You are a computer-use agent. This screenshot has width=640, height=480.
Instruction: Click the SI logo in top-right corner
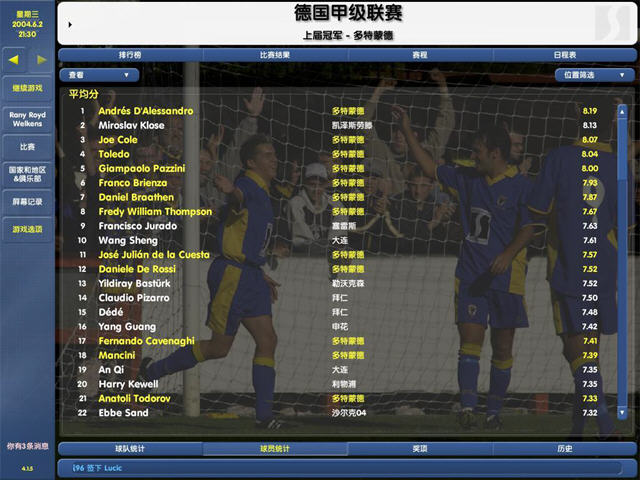point(610,22)
